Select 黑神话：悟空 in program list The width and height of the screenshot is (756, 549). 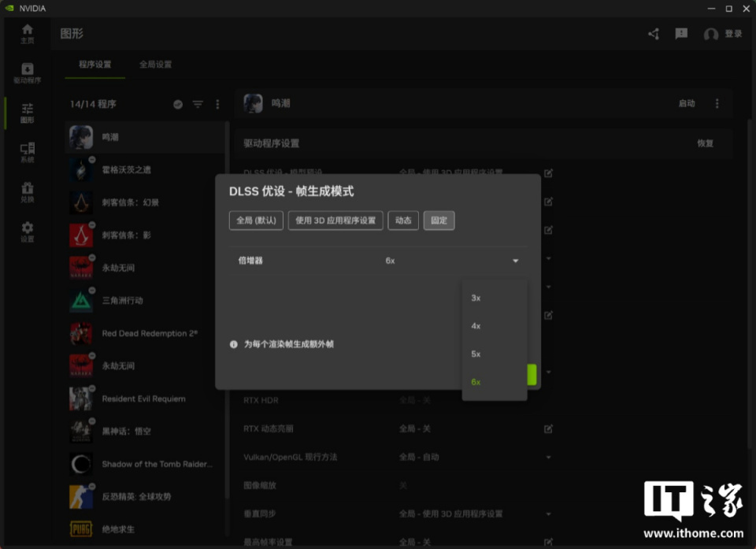click(x=145, y=432)
